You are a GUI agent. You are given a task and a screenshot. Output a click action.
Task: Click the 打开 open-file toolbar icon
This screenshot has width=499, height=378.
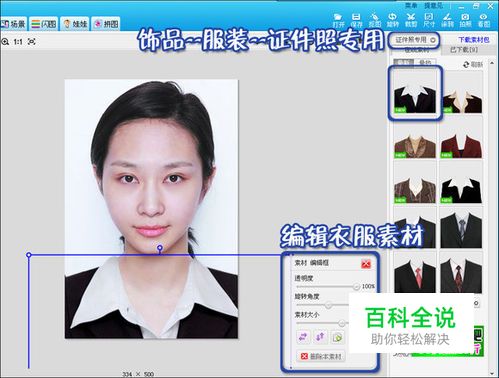pos(338,20)
